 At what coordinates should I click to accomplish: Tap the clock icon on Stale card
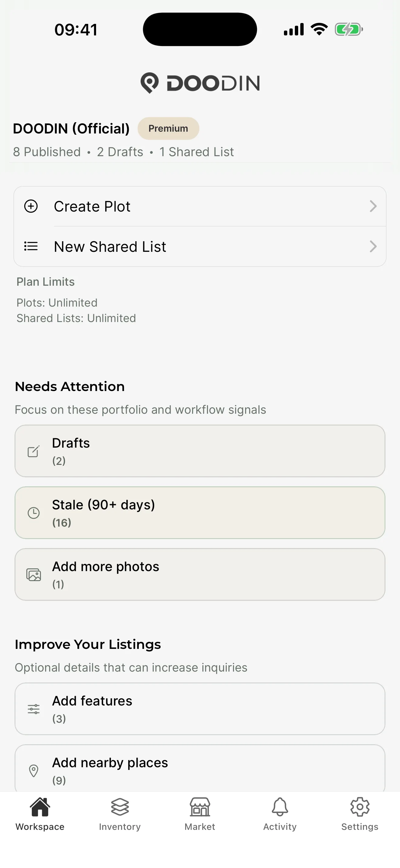[33, 513]
